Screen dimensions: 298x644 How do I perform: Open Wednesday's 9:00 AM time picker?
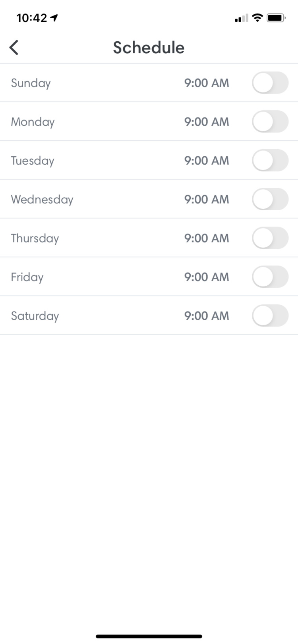207,199
